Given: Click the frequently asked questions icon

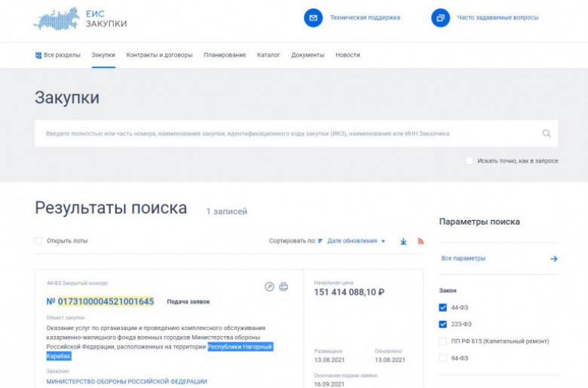Looking at the screenshot, I should click(x=440, y=17).
